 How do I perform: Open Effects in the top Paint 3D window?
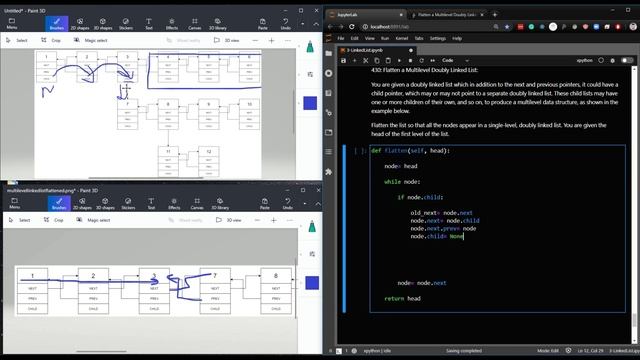point(172,24)
